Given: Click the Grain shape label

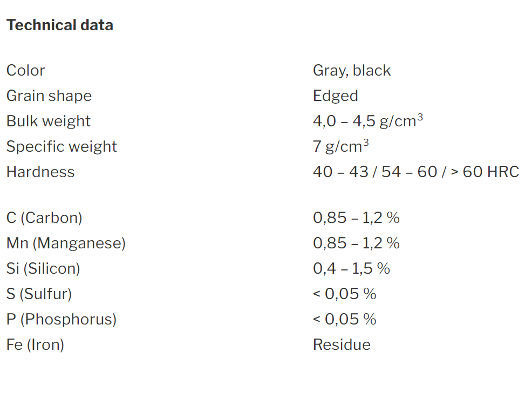Looking at the screenshot, I should (x=49, y=96).
